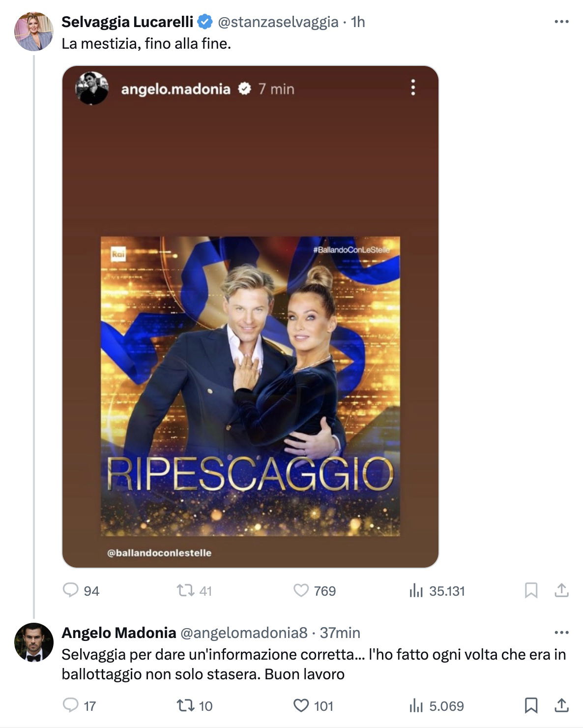Bookmark Angelo Madonia's reply
This screenshot has height=728, width=583.
tap(531, 706)
